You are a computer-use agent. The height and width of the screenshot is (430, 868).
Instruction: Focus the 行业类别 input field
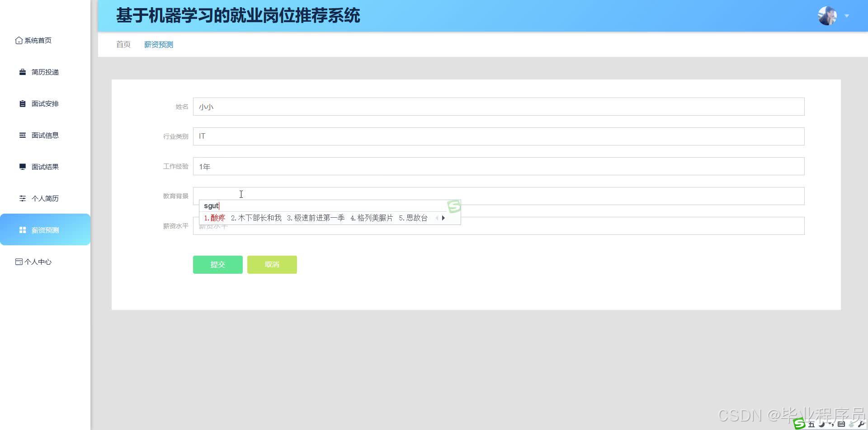[x=499, y=136]
